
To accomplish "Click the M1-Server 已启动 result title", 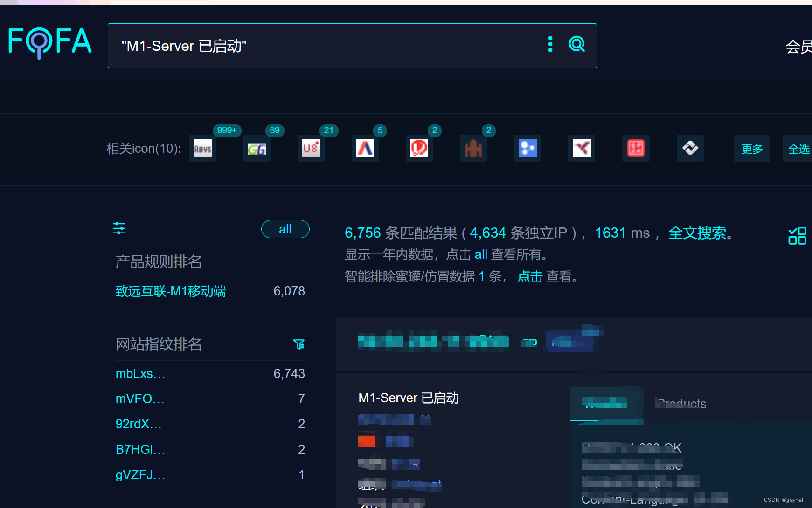I will [409, 398].
